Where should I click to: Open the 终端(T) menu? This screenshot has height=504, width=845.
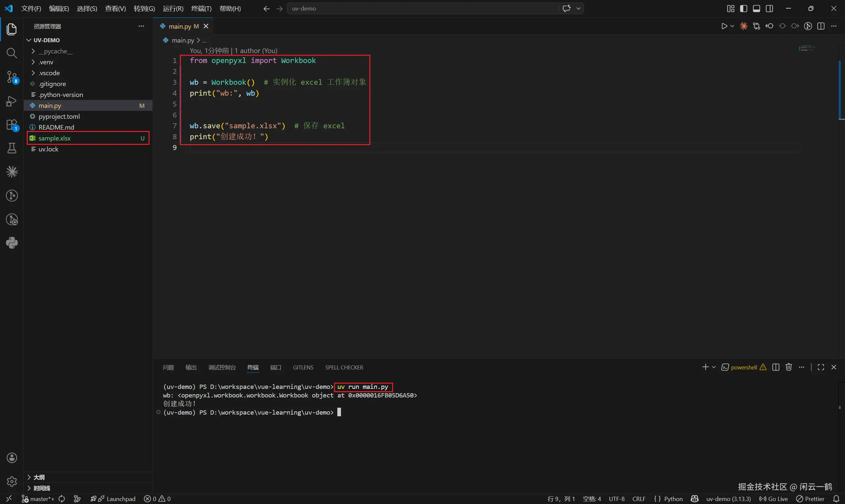pos(201,9)
